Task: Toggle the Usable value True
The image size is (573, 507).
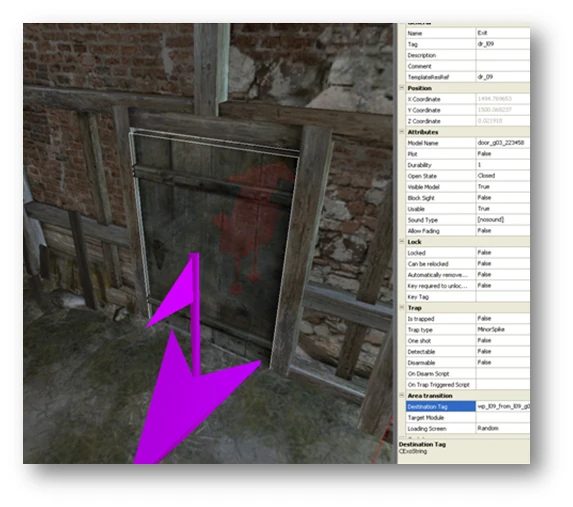Action: pyautogui.click(x=503, y=209)
